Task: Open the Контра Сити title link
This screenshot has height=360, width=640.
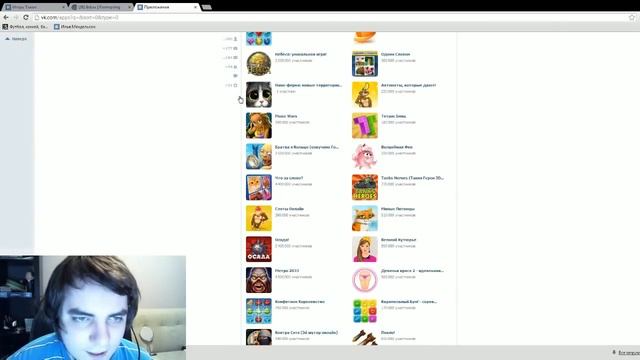Action: click(x=307, y=333)
